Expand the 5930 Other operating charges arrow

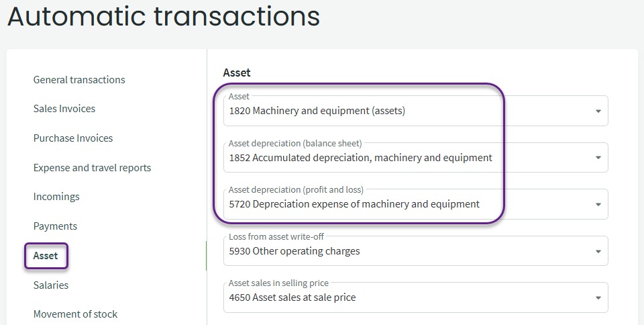tap(598, 251)
